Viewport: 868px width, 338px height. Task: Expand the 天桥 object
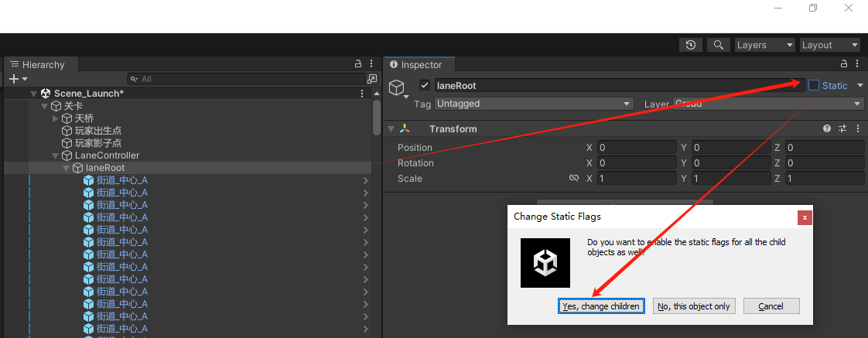56,118
